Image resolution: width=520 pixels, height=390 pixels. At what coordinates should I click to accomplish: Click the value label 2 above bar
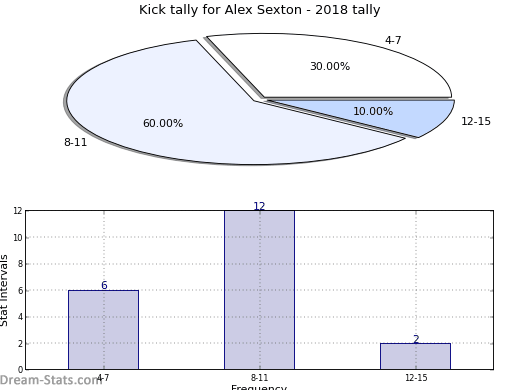pyautogui.click(x=416, y=339)
